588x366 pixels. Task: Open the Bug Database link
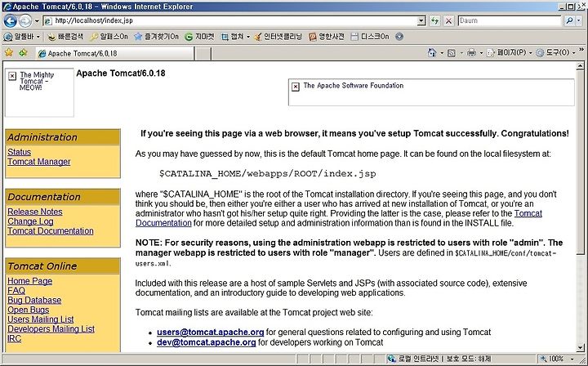[x=34, y=300]
